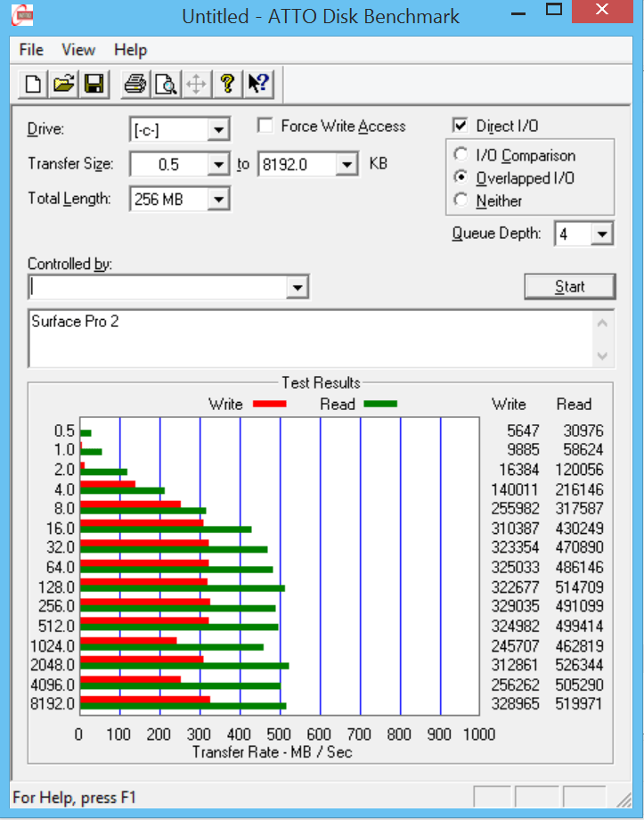This screenshot has height=820, width=644.
Task: Open the File menu
Action: (x=31, y=50)
